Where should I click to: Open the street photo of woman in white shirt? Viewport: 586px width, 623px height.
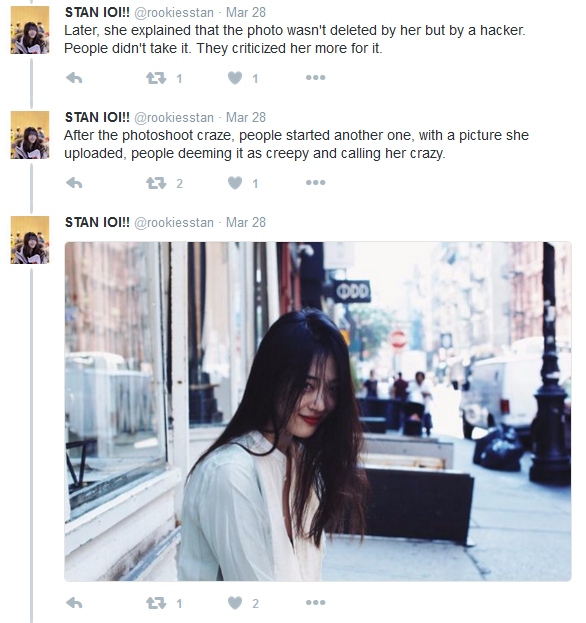pos(318,411)
